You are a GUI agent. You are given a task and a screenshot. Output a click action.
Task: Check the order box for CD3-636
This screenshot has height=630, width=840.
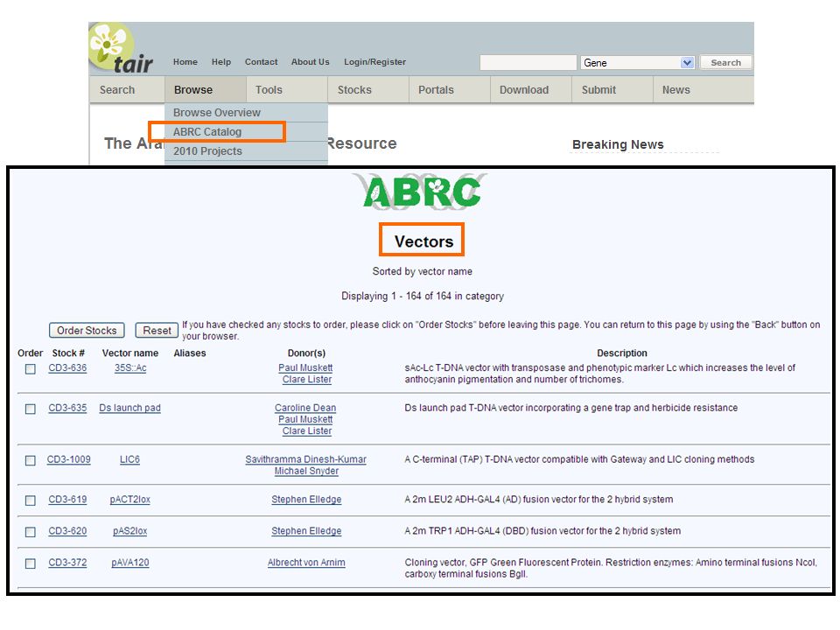pyautogui.click(x=31, y=369)
